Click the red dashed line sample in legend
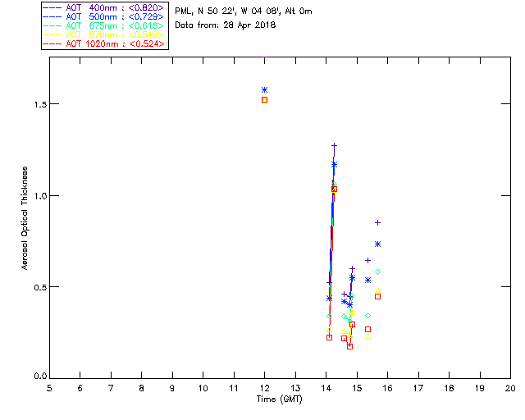The image size is (525, 420). (52, 43)
